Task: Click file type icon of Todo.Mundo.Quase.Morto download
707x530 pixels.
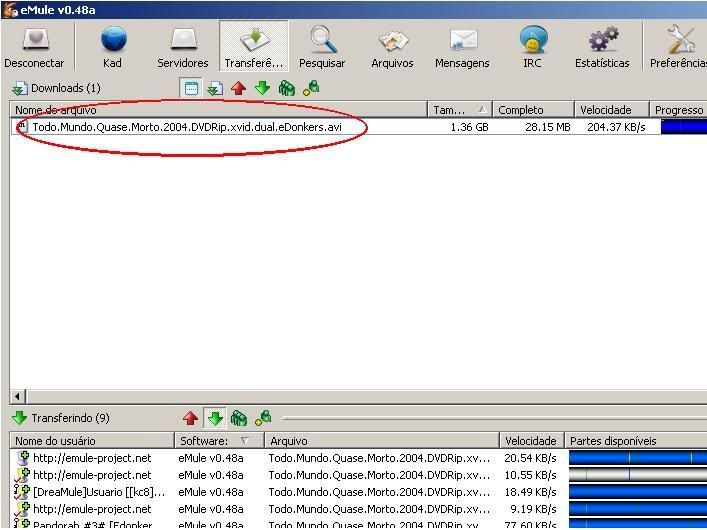Action: pos(23,127)
